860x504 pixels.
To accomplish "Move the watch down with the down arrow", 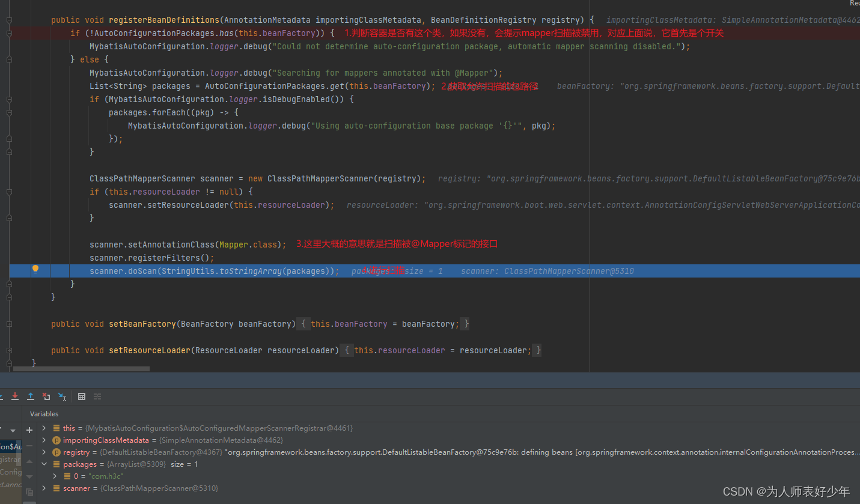I will point(29,477).
